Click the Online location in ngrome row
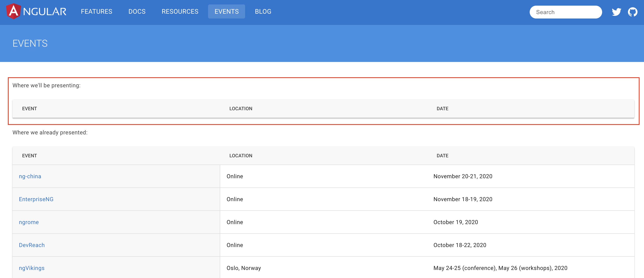Image resolution: width=644 pixels, height=278 pixels. pyautogui.click(x=235, y=222)
